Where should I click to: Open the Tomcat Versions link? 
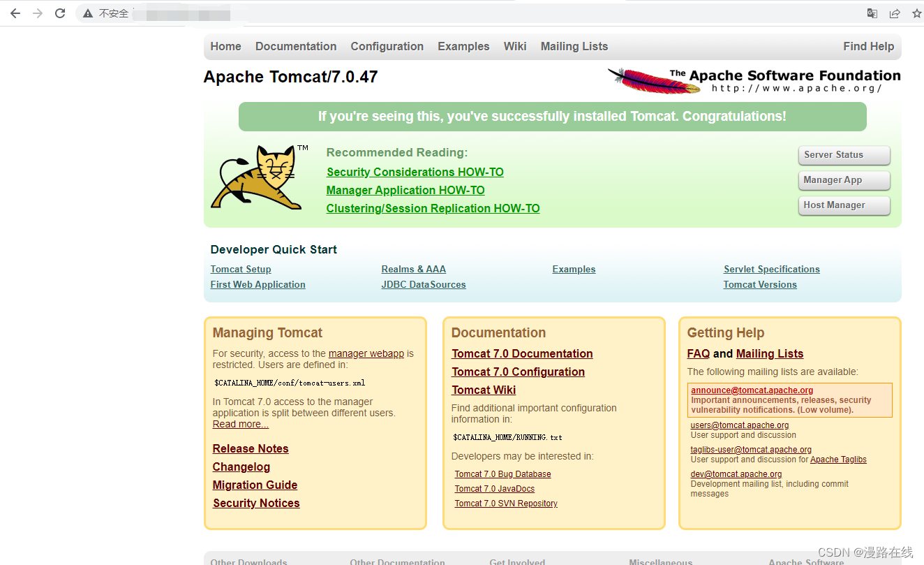(760, 284)
